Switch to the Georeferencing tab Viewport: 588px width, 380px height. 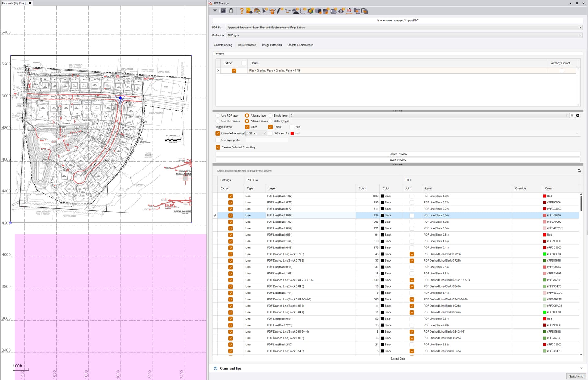click(223, 45)
